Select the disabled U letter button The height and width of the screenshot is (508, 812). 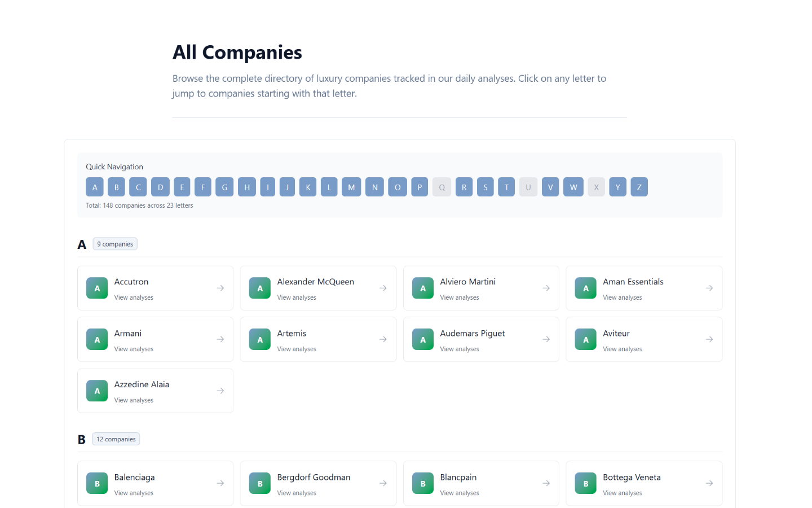pos(528,187)
